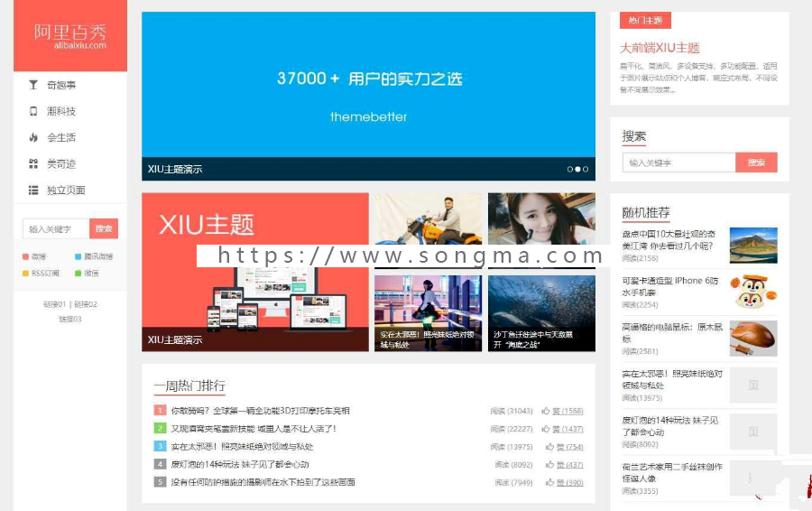This screenshot has height=511, width=812.
Task: Focus the left sidebar keyword input
Action: 56,228
